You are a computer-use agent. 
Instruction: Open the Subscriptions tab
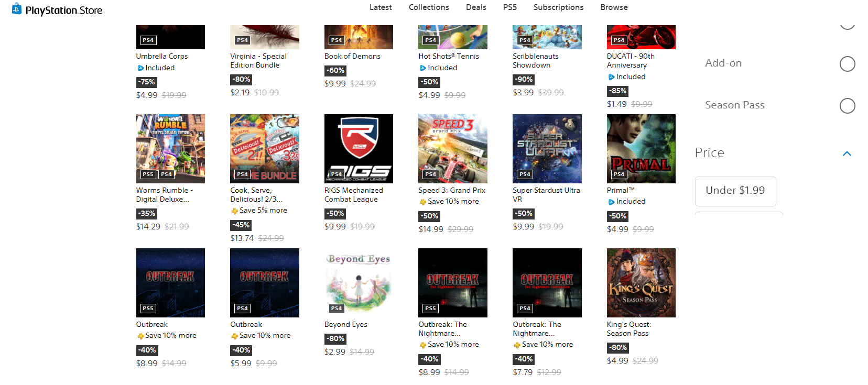coord(558,7)
